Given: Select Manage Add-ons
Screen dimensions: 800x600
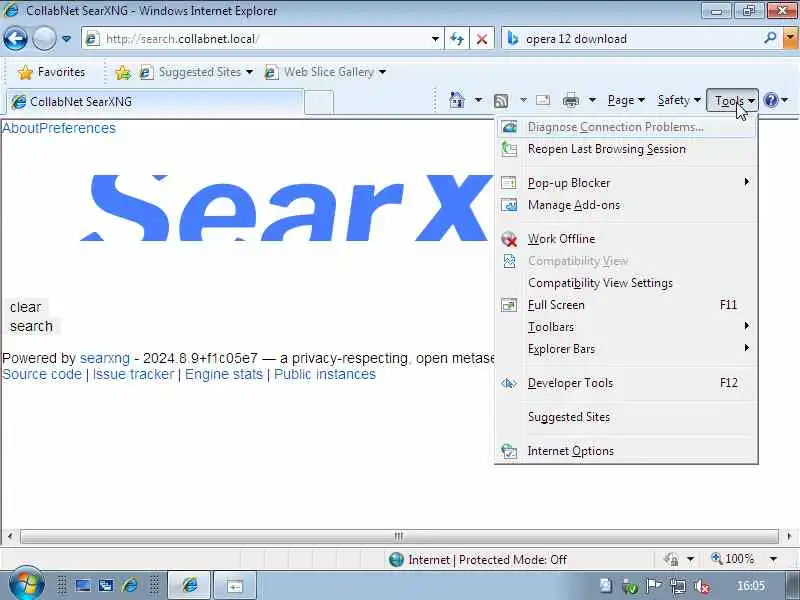Looking at the screenshot, I should [626, 205].
